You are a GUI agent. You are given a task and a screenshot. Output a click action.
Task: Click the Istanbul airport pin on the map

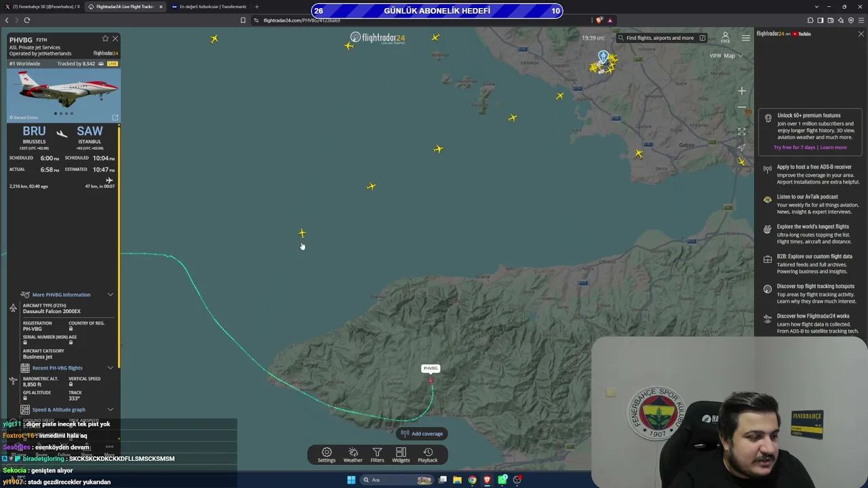[x=603, y=56]
